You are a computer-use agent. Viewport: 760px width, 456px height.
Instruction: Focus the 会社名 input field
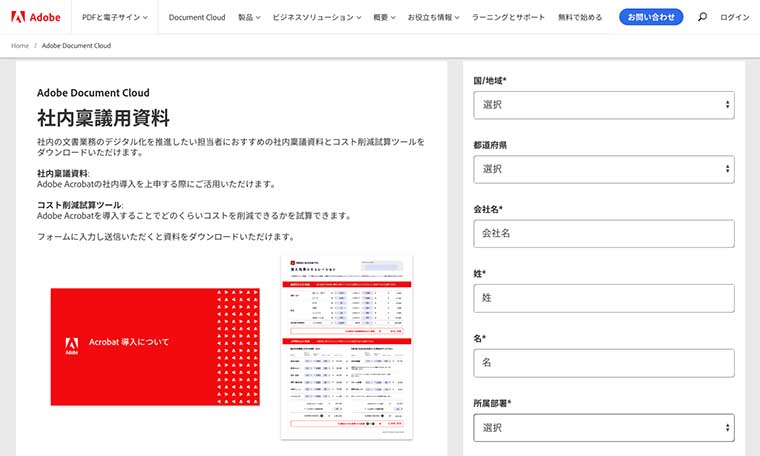603,234
